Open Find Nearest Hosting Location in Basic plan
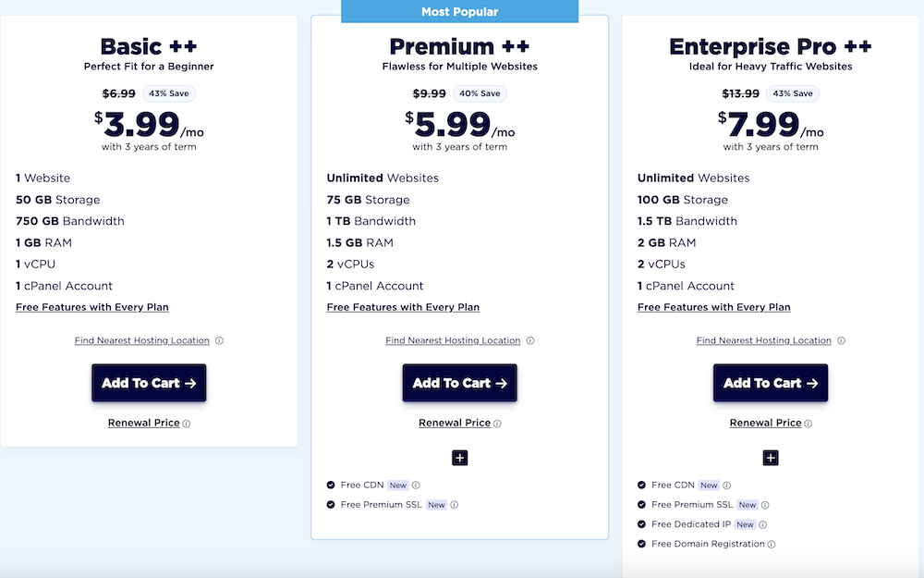Viewport: 924px width, 578px height. point(141,340)
